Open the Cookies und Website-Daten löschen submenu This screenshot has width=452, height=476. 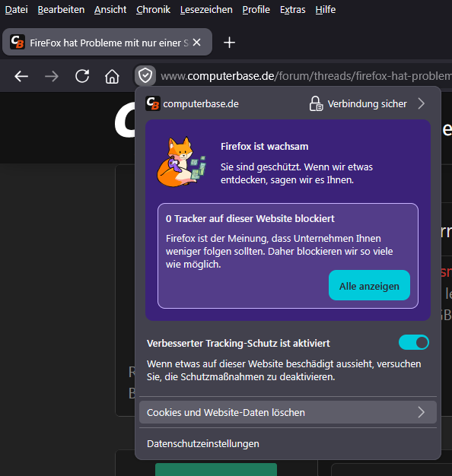click(x=288, y=412)
